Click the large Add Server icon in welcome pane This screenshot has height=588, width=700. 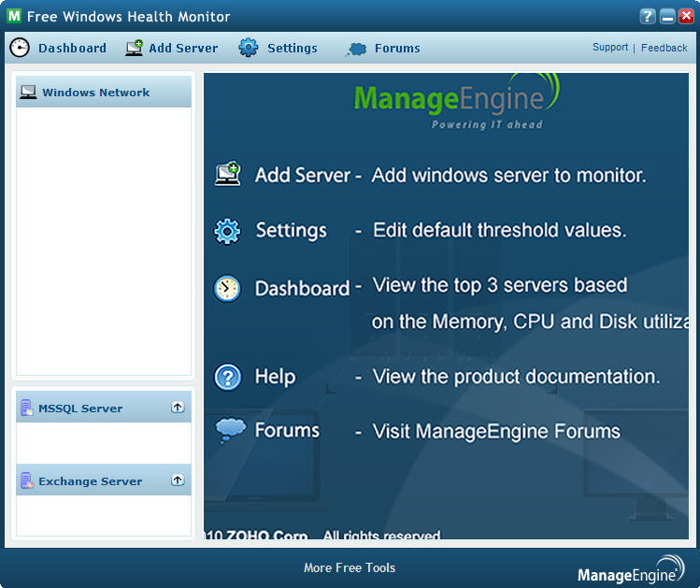tap(228, 174)
